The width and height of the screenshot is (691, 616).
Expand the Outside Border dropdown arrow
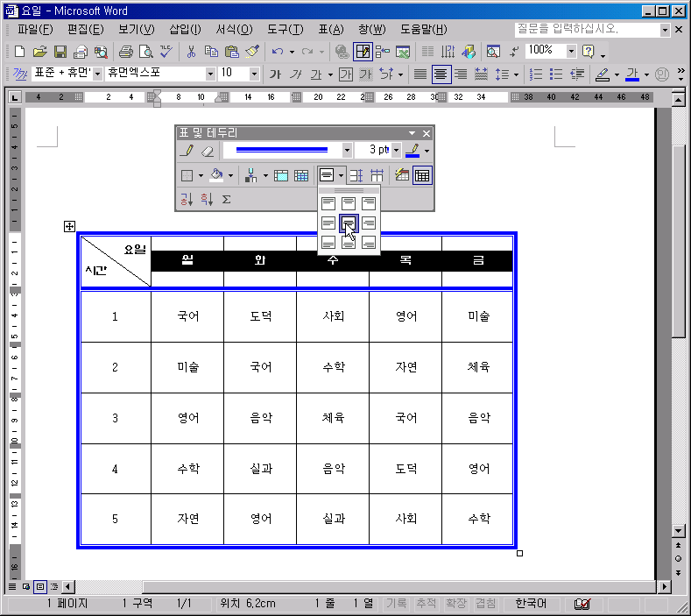click(x=201, y=175)
